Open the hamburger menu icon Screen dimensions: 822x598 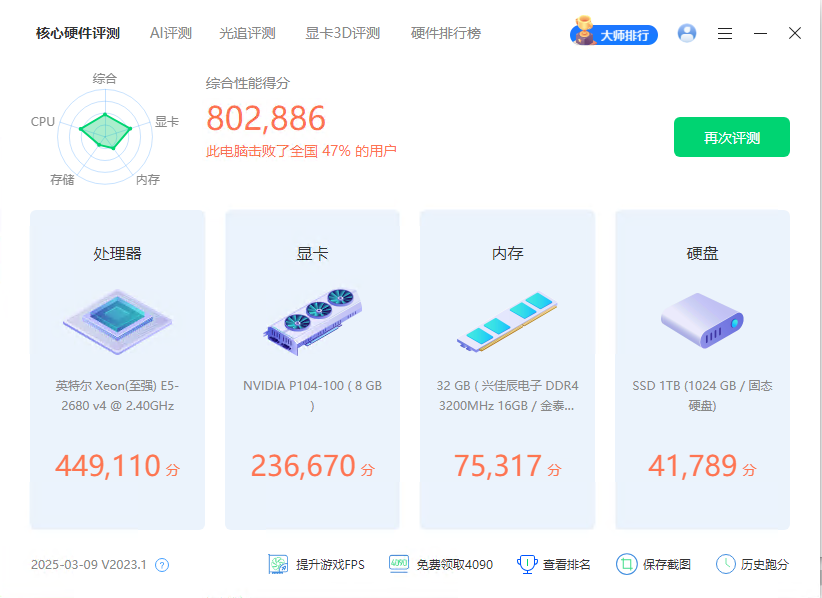coord(725,34)
